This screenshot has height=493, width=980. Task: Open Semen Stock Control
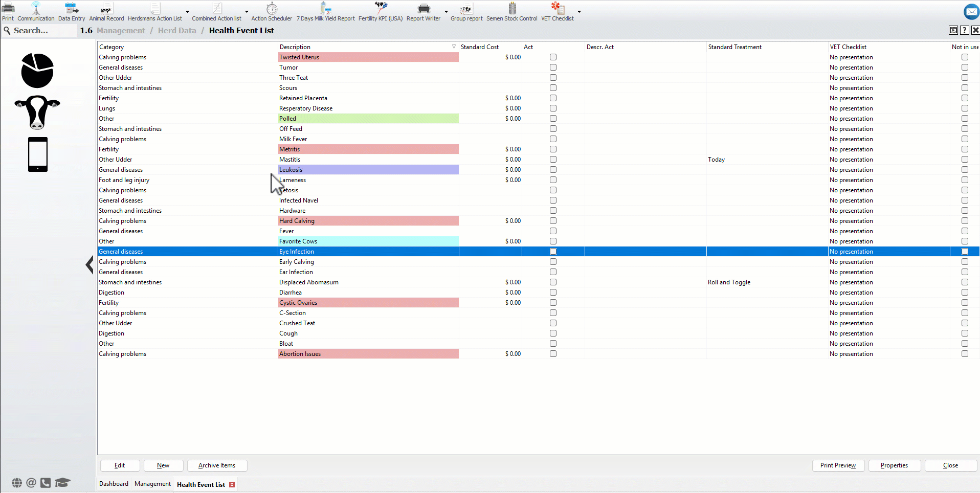coord(511,11)
